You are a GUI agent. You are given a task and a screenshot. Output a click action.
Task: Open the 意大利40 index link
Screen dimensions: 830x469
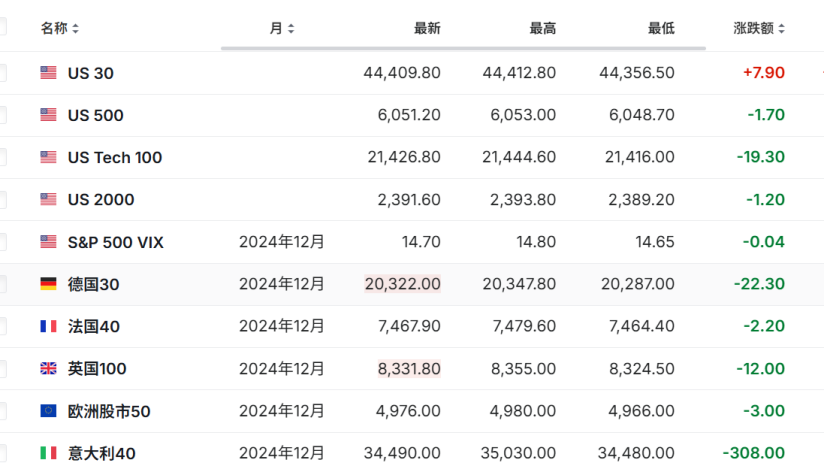click(101, 453)
